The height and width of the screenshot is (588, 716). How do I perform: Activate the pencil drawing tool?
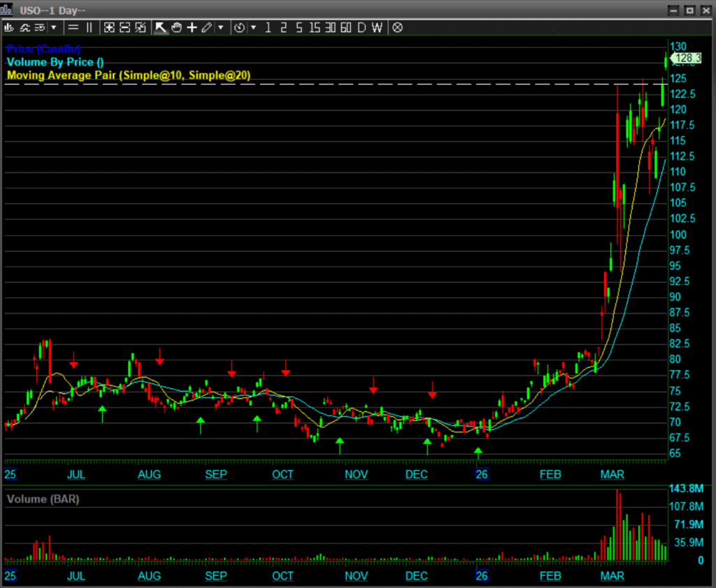point(206,27)
